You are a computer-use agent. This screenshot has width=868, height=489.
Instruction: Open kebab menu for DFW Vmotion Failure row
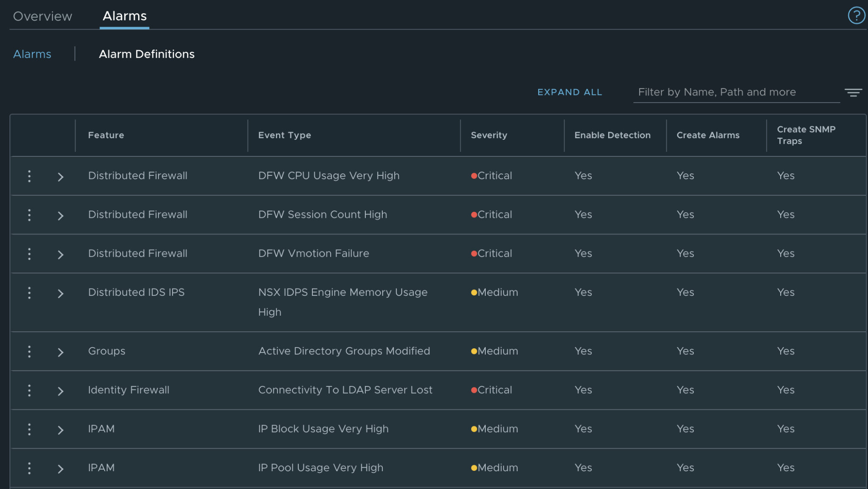click(29, 254)
